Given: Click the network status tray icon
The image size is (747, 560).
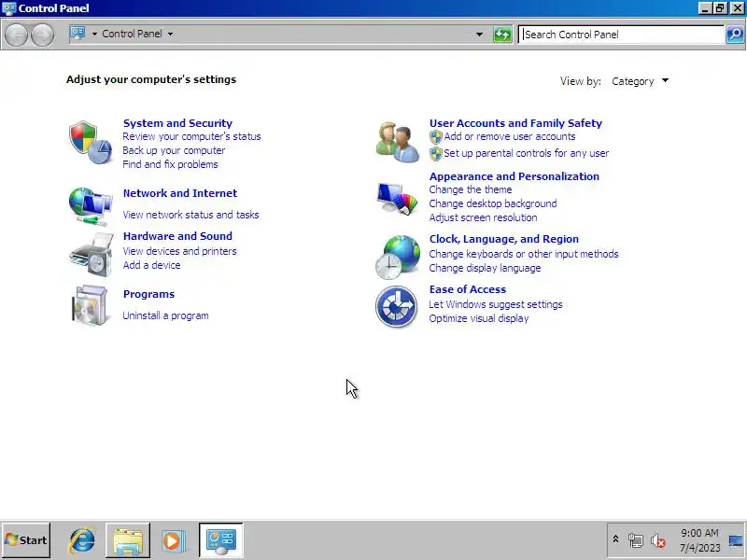Looking at the screenshot, I should point(636,540).
